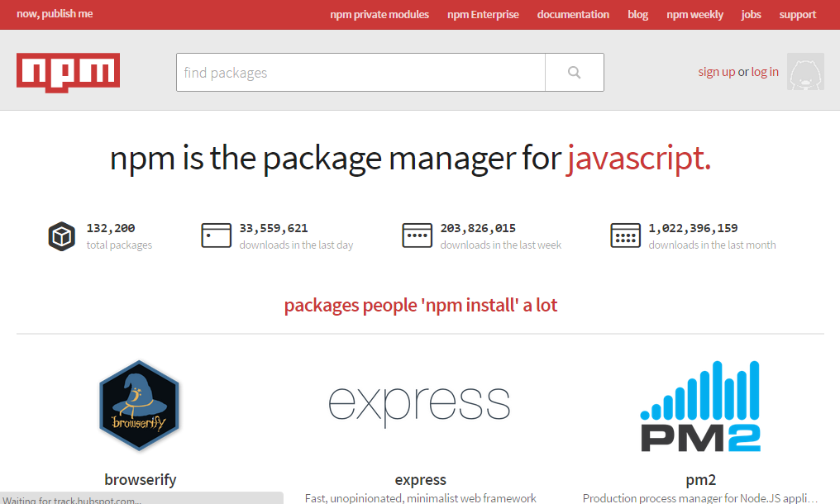Click the magnifying glass search button
Screen dimensions: 840x504
(575, 73)
